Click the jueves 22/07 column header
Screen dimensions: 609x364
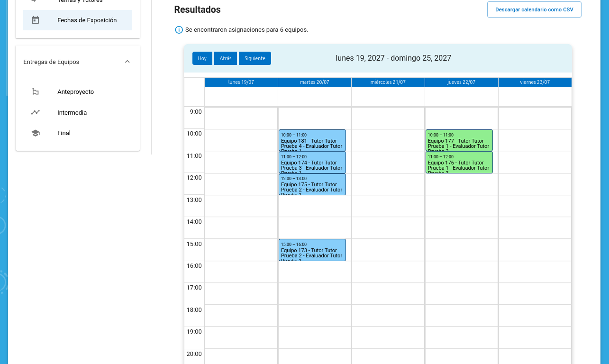click(x=461, y=82)
